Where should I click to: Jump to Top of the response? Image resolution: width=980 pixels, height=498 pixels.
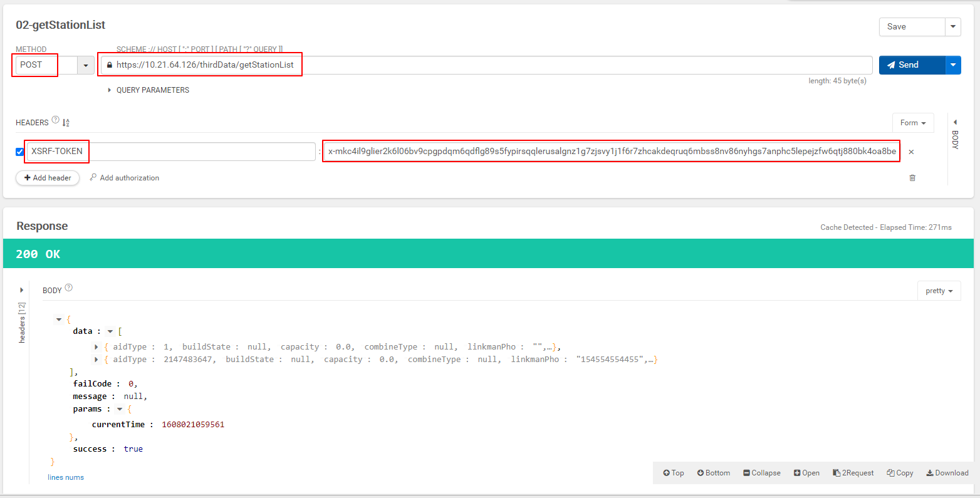click(x=674, y=473)
